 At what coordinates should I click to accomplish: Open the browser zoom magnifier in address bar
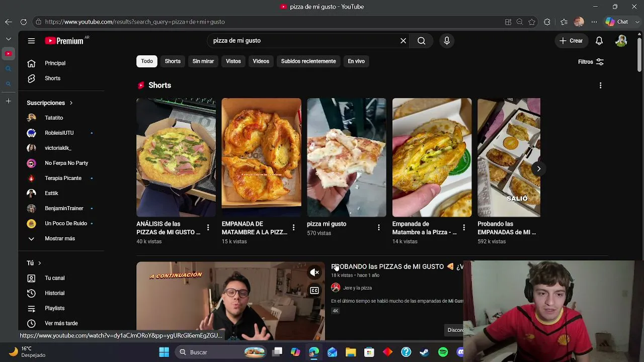click(x=520, y=22)
